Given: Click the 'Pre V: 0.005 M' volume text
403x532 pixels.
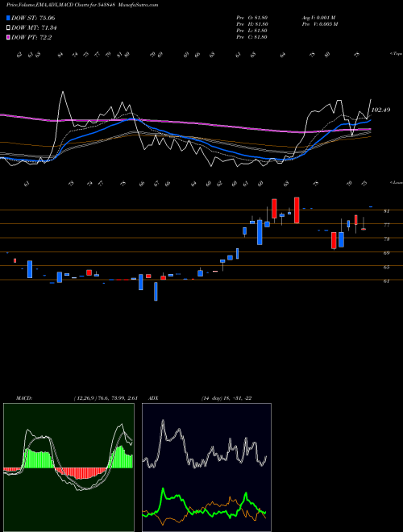Looking at the screenshot, I should [x=319, y=24].
